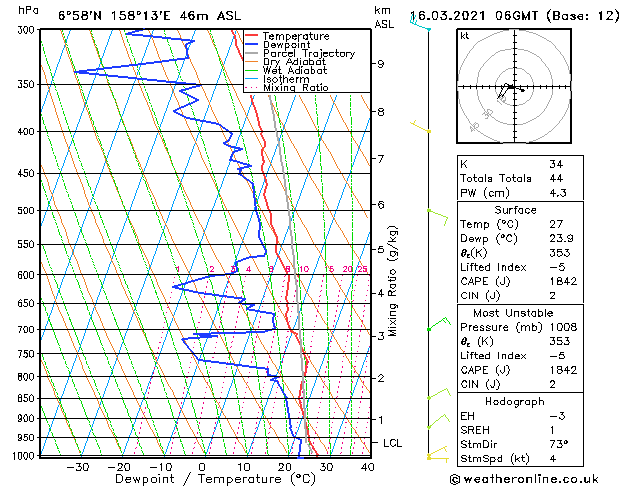
Task: Click the green wind barb at 700 hPa
Action: coord(439,324)
